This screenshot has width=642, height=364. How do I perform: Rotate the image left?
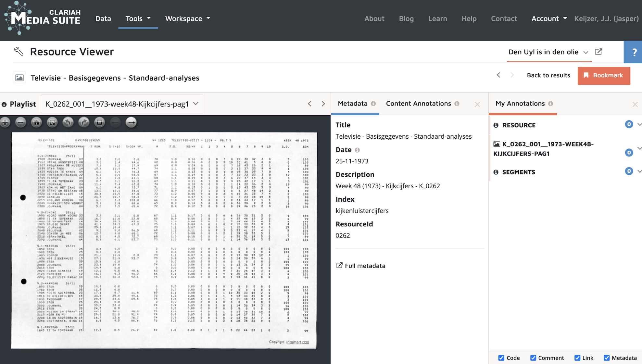click(x=68, y=122)
